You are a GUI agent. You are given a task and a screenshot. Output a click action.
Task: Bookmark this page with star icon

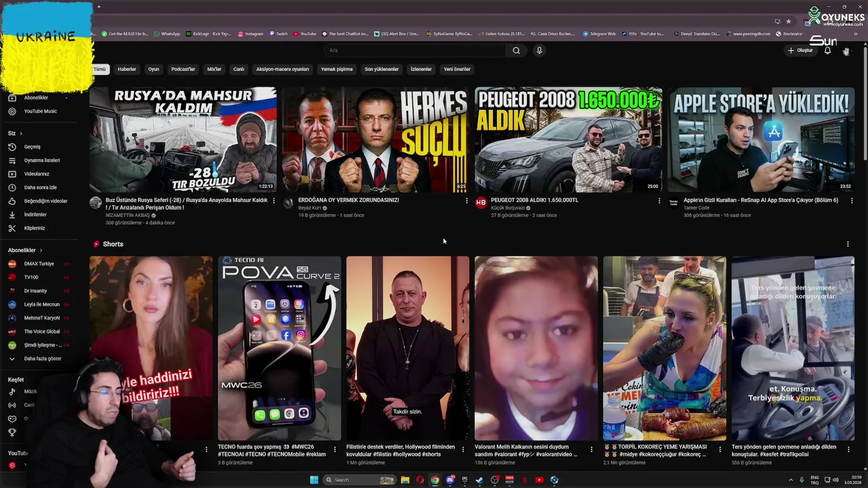[788, 21]
